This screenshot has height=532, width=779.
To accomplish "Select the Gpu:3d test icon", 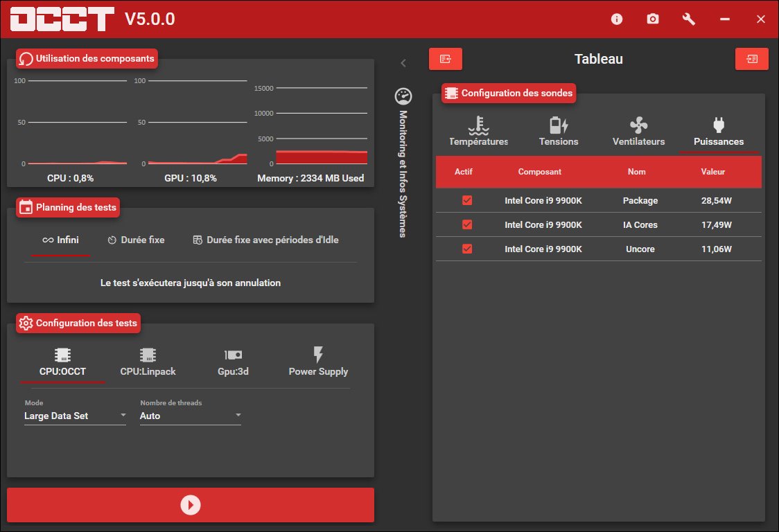I will click(x=233, y=355).
